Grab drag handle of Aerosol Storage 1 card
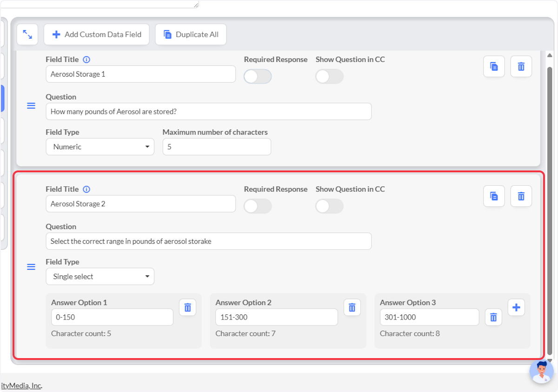The image size is (558, 392). (31, 106)
